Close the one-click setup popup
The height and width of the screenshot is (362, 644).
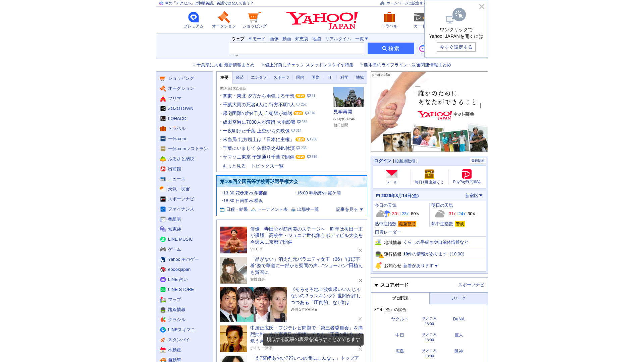(x=482, y=7)
